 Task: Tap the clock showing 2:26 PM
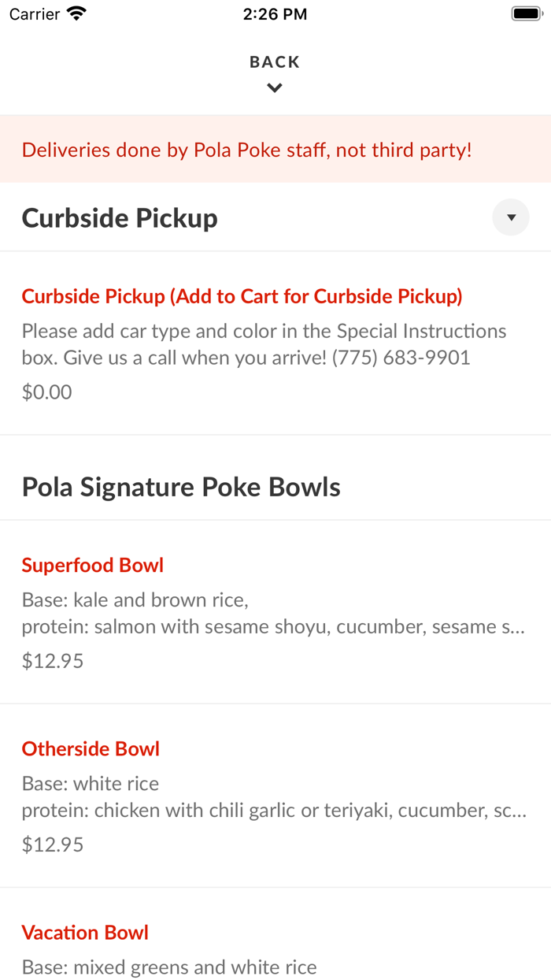pos(275,13)
